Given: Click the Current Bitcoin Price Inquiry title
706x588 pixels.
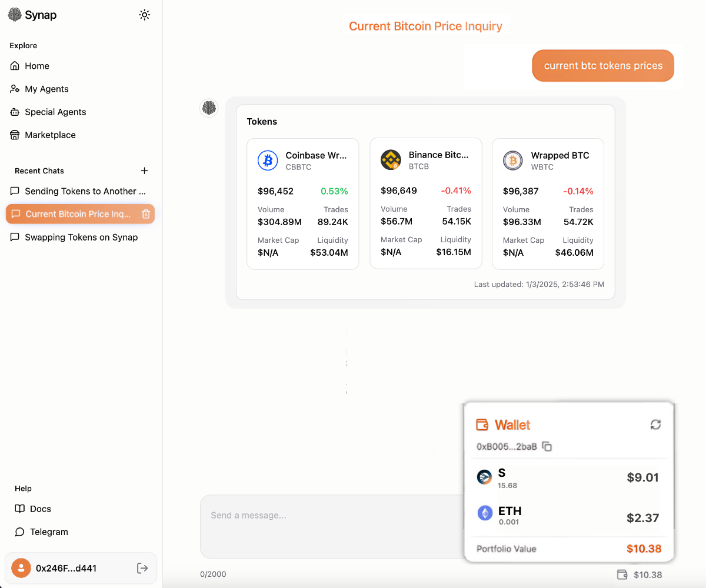Looking at the screenshot, I should coord(425,26).
